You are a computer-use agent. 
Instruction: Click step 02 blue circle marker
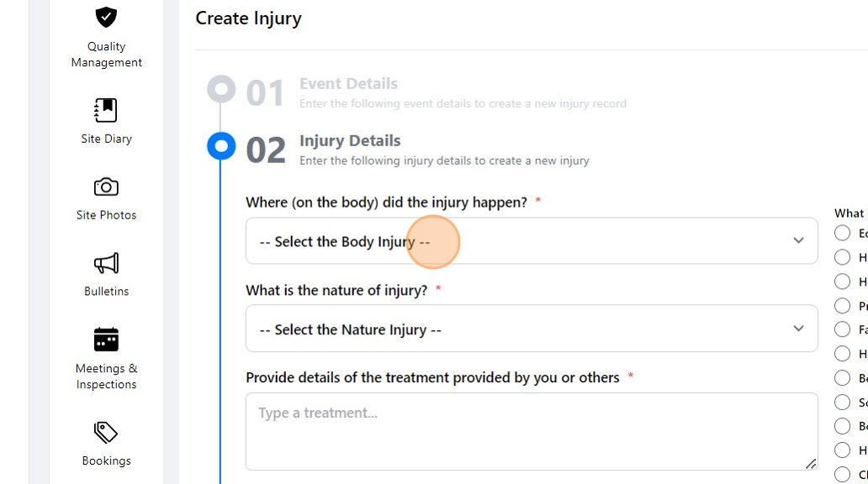click(221, 146)
